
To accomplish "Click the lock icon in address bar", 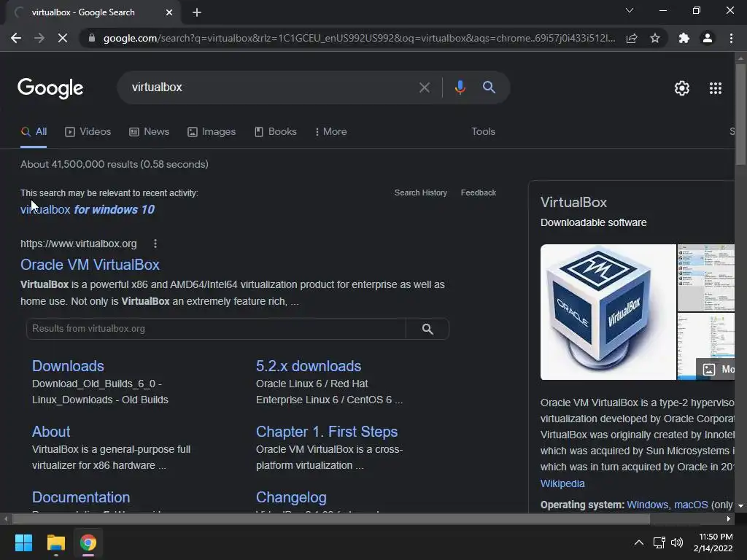I will [x=92, y=38].
